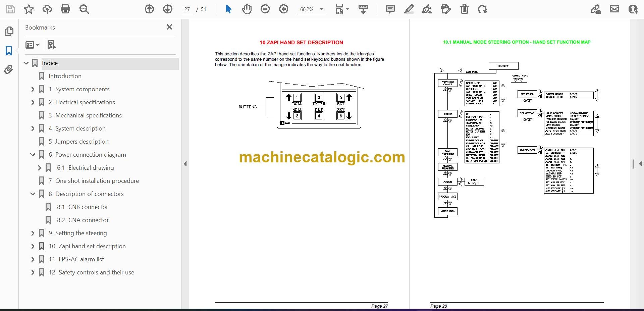Viewport: 644px width, 311px height.
Task: Open 11 EPS-AC alarm list bookmark
Action: [x=76, y=259]
